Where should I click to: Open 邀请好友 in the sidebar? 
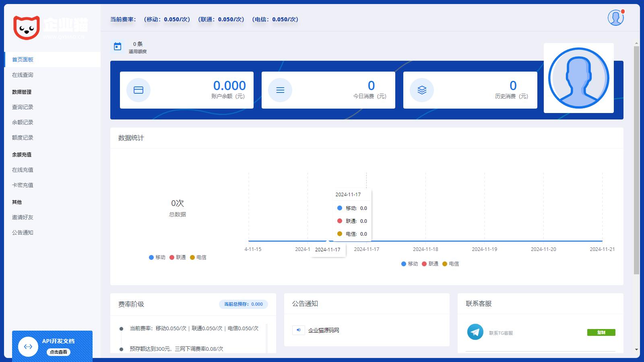pos(23,217)
